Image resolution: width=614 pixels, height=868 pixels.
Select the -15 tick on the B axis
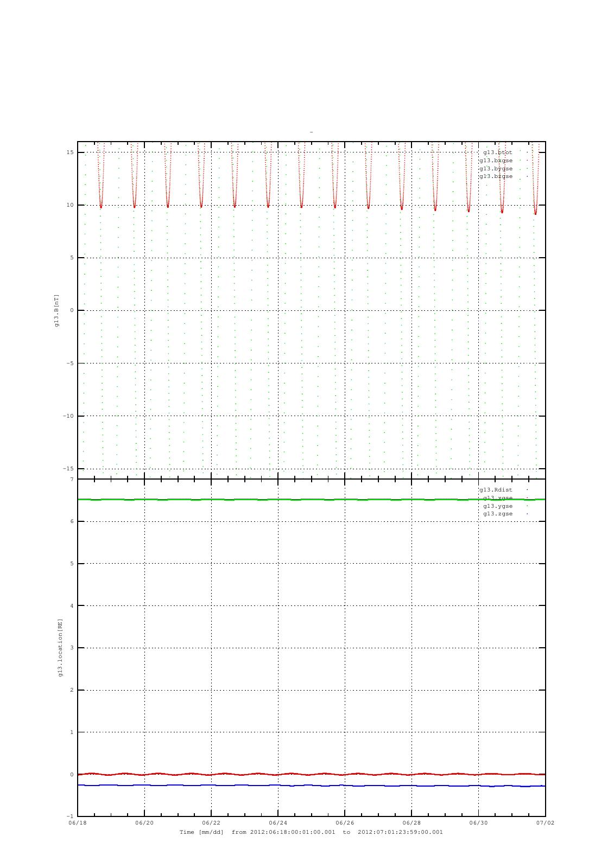click(68, 469)
